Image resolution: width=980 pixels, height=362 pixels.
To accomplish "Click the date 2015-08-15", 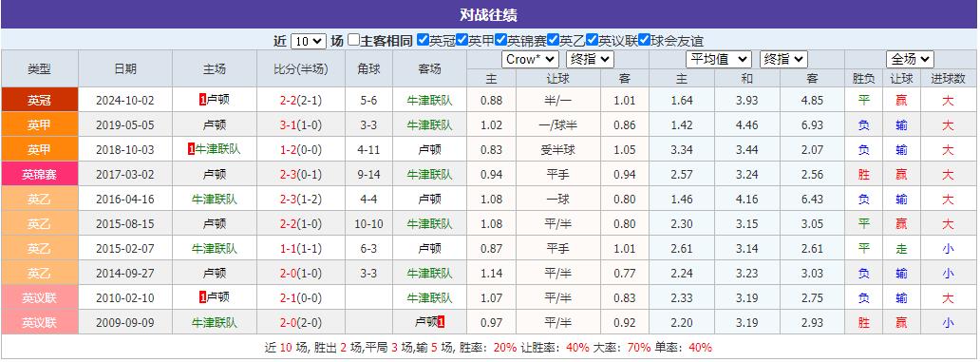I will [125, 224].
